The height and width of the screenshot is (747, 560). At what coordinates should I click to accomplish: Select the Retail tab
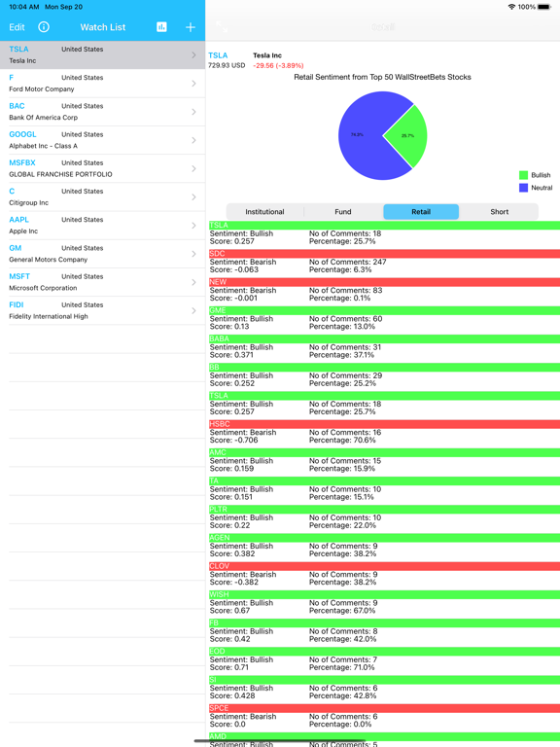(421, 211)
